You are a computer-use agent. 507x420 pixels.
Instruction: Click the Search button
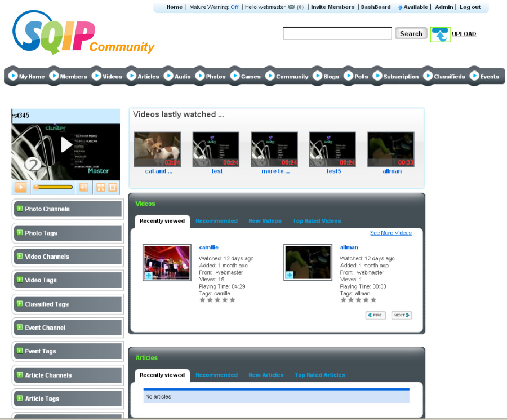click(411, 34)
